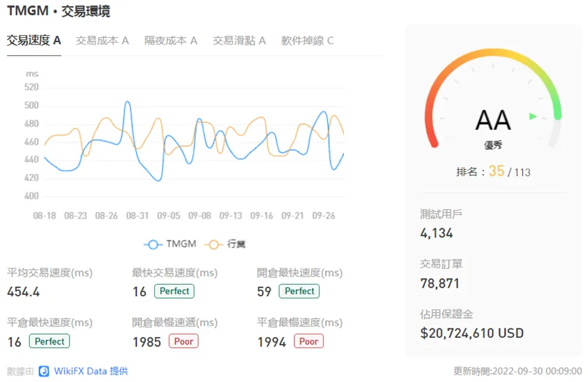Click the 交易訂單 label
Viewport: 588px width, 382px height.
coord(441,264)
